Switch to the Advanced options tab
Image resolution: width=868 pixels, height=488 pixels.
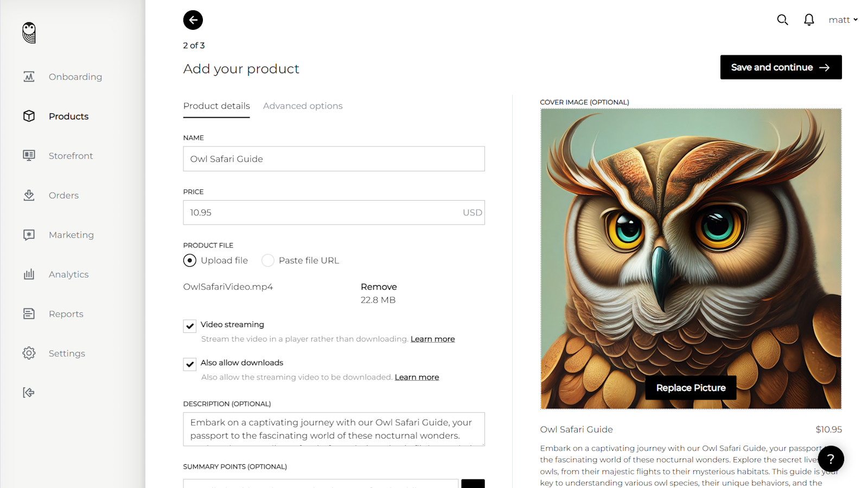click(x=302, y=106)
